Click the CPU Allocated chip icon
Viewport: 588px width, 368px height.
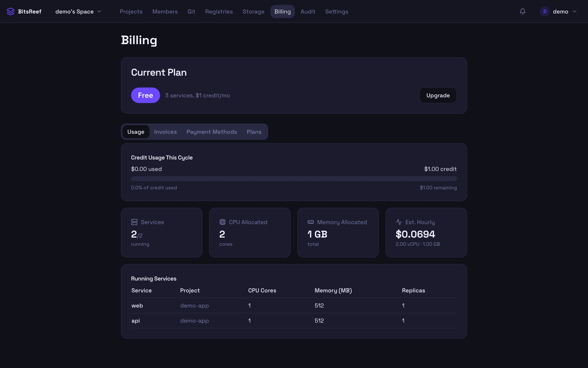(223, 222)
